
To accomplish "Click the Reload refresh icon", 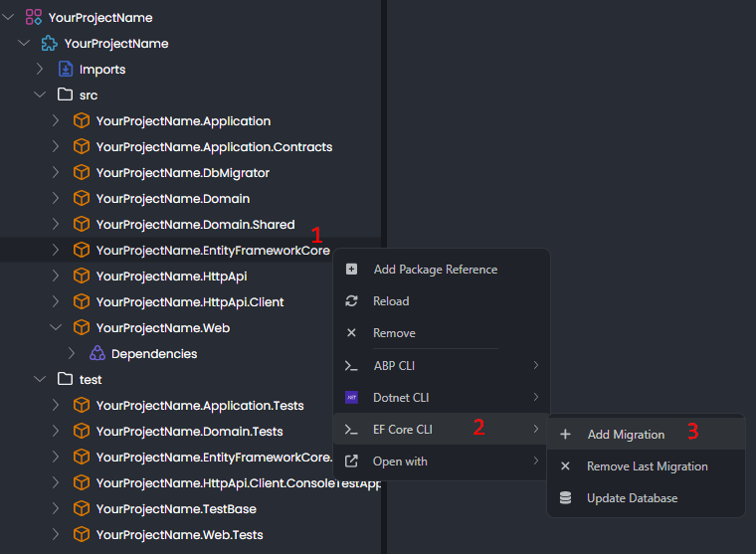I will [x=351, y=301].
